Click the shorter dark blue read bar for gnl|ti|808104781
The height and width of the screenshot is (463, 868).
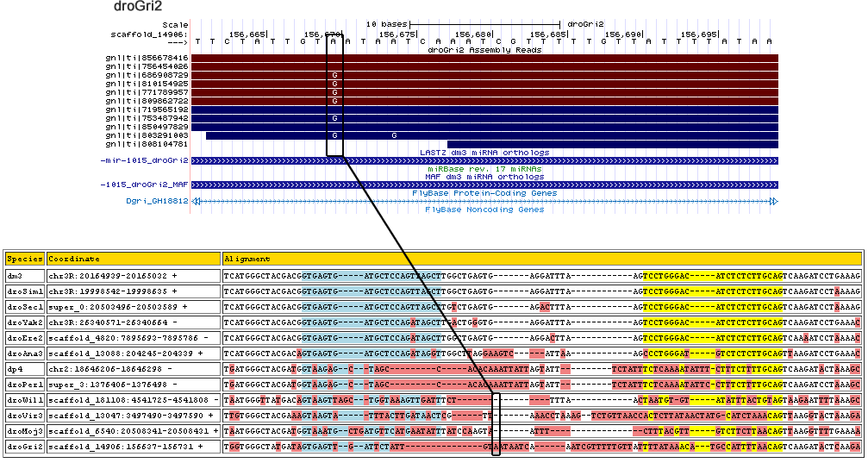click(x=612, y=144)
